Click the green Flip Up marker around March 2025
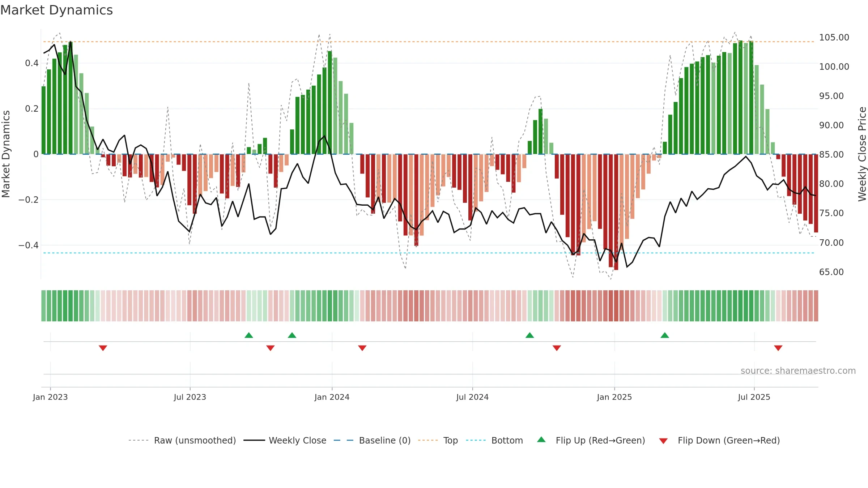The image size is (868, 488). click(665, 335)
